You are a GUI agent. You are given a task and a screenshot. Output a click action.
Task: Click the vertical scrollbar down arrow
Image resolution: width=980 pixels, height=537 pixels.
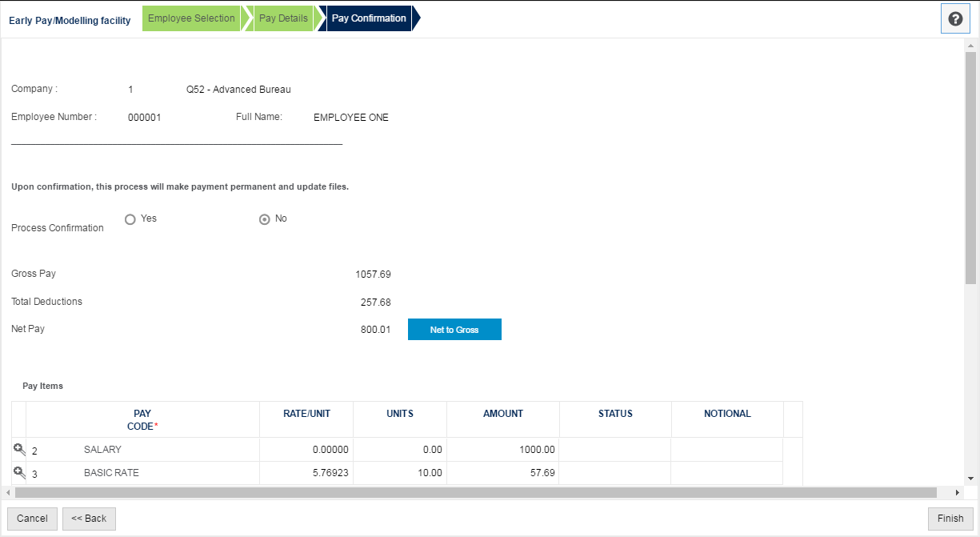(972, 479)
